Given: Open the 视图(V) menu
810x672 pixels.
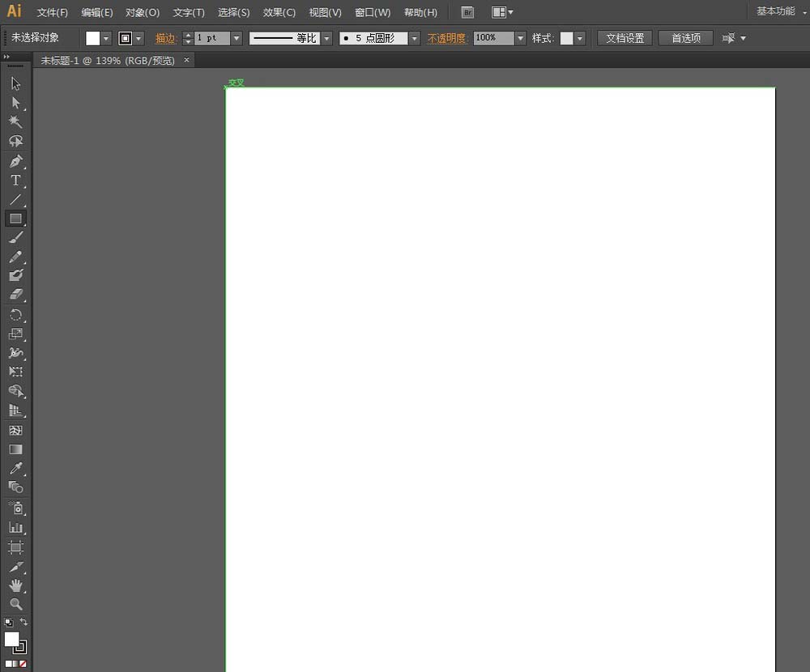Looking at the screenshot, I should [325, 12].
